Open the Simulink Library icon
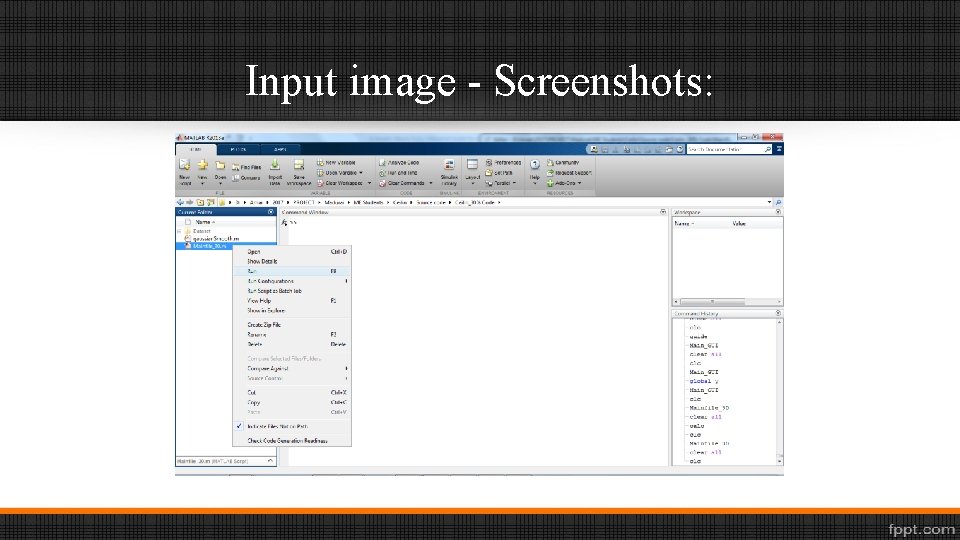 pos(449,165)
